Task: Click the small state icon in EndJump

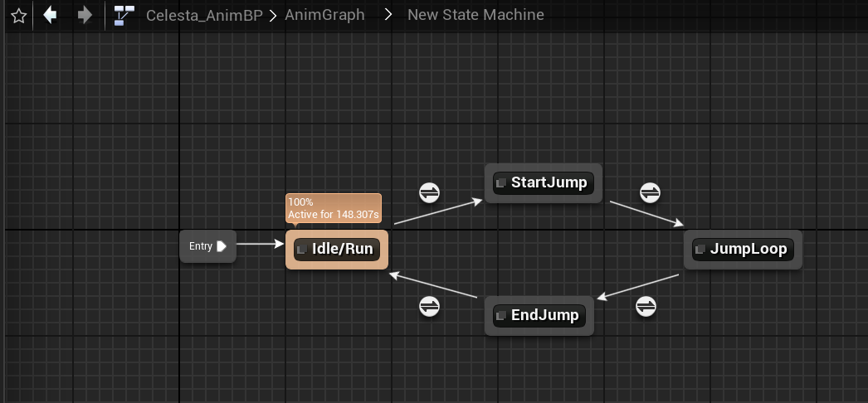Action: 501,316
